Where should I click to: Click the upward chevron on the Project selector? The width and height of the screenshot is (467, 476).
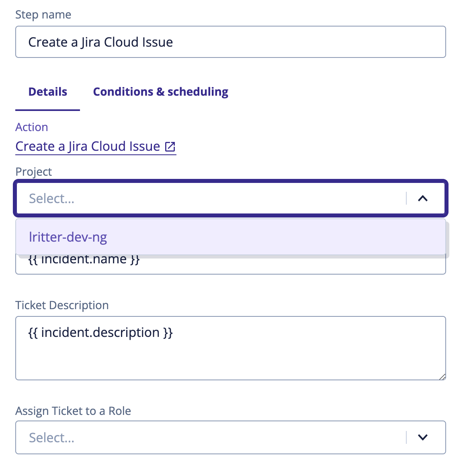[423, 198]
